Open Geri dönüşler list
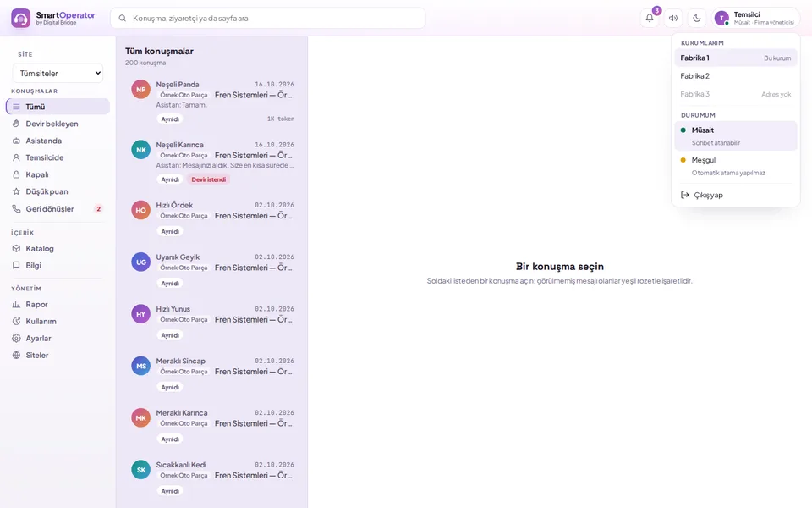This screenshot has height=508, width=812. pos(58,209)
